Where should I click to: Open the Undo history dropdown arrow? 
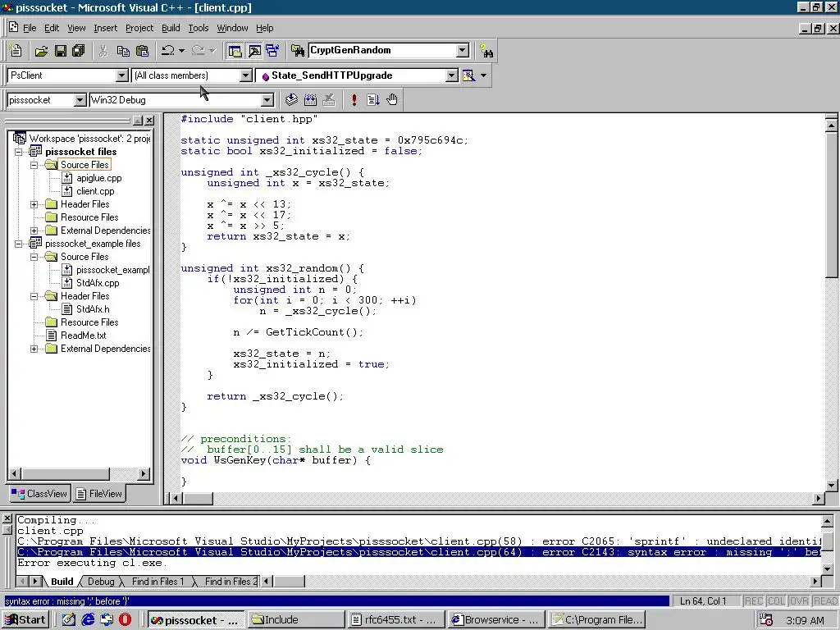tap(181, 51)
